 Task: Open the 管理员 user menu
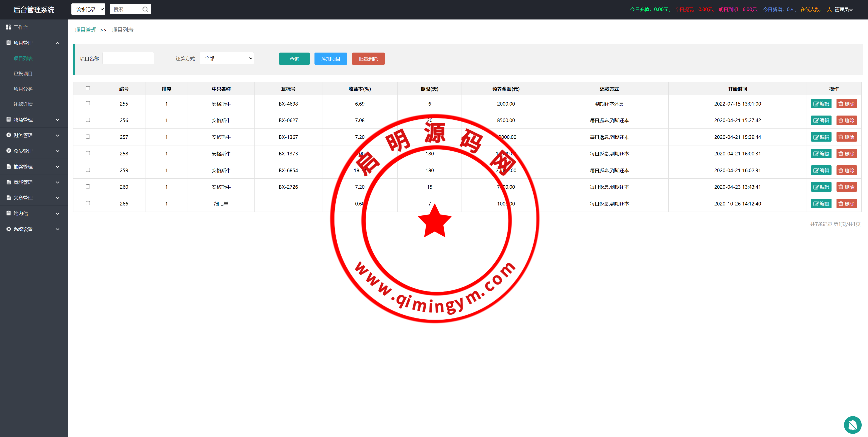(x=843, y=10)
